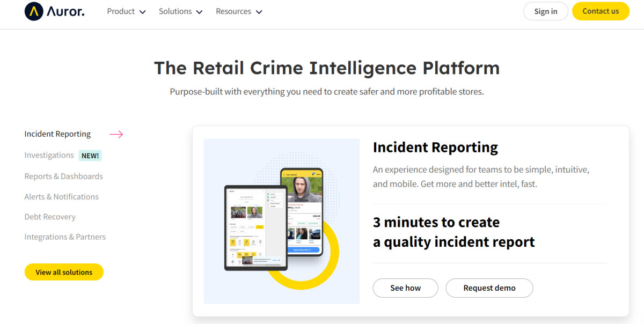Click the Request demo button
644x324 pixels.
click(x=489, y=288)
